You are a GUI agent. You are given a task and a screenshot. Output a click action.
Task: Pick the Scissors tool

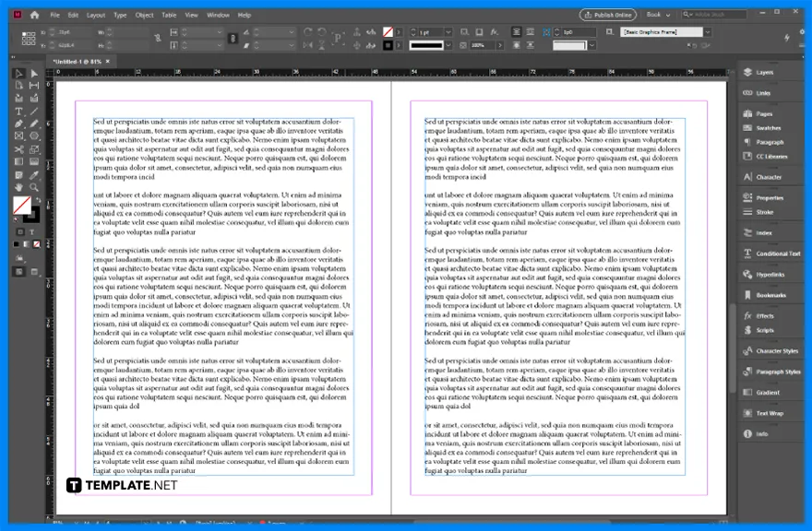click(19, 147)
